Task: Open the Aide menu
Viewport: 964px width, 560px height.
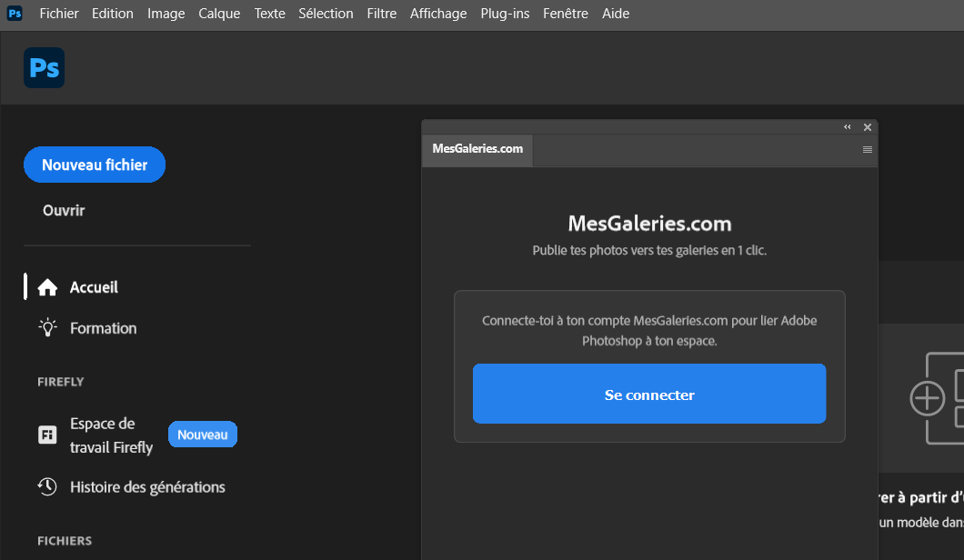Action: (616, 14)
